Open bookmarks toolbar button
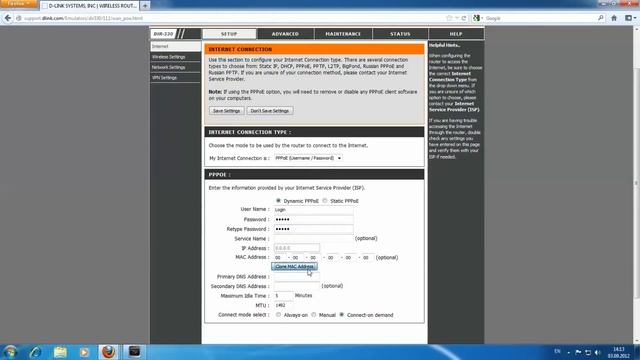Viewport: 640px width, 360px height. click(630, 18)
